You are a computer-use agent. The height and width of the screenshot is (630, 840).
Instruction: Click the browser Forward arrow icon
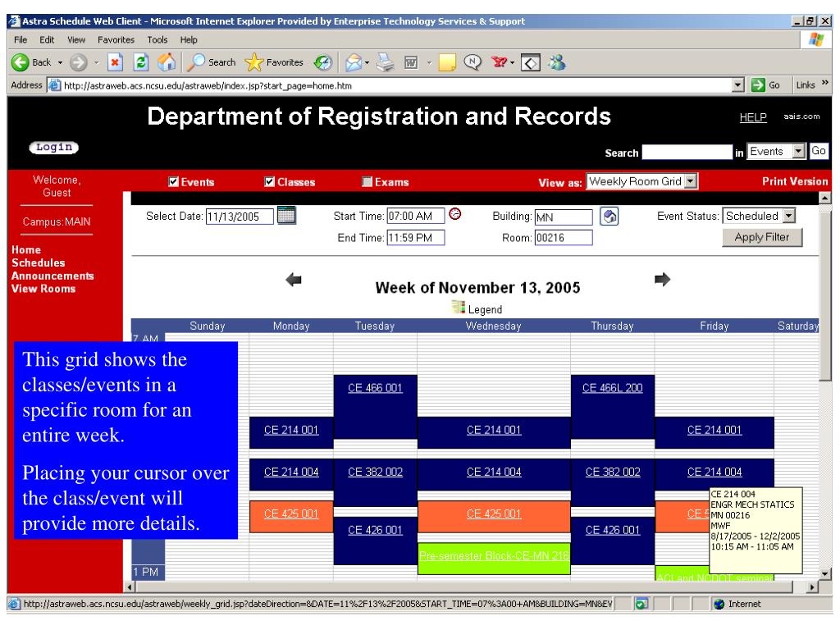(78, 62)
